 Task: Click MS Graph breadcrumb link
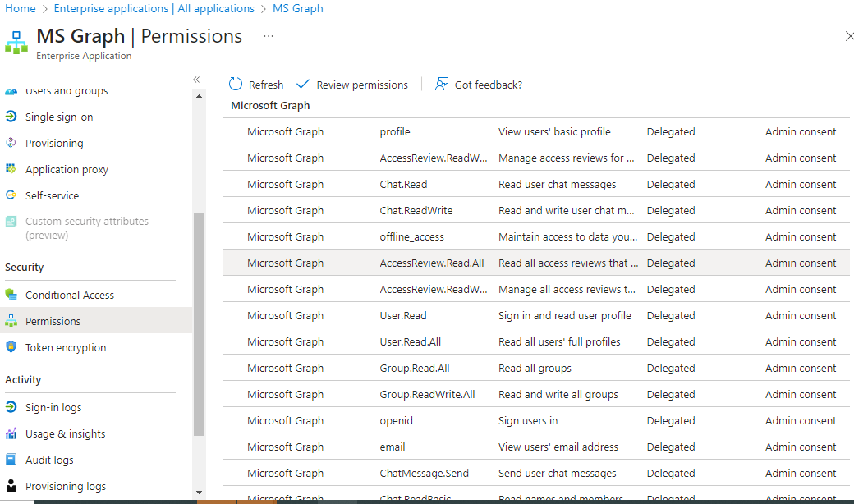coord(298,9)
